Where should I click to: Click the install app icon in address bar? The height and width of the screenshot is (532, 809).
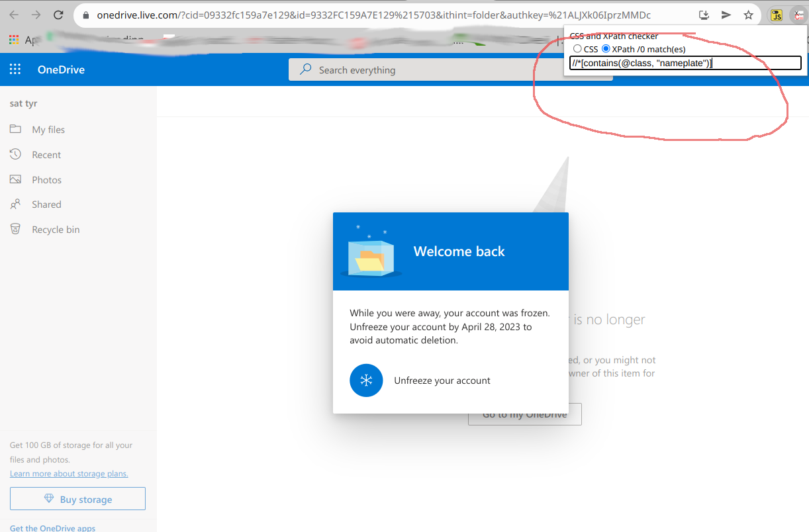[x=704, y=15]
